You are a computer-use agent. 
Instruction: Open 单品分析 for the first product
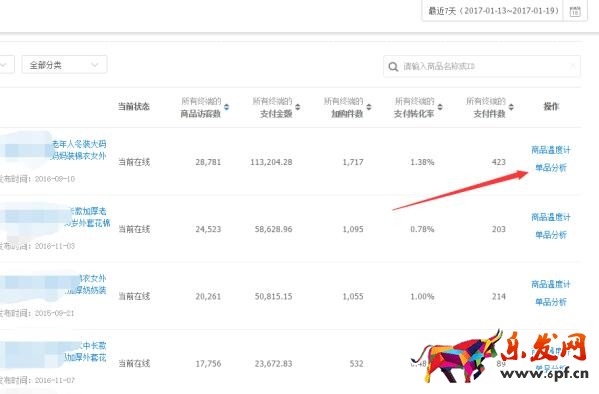coord(550,168)
